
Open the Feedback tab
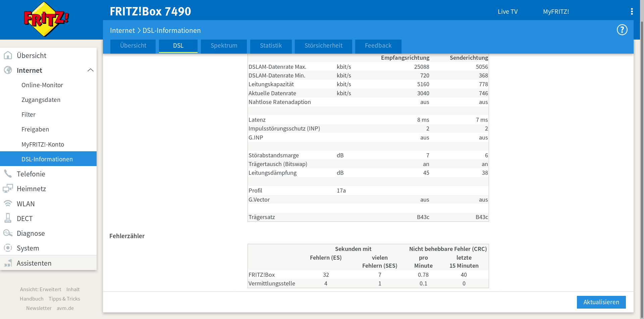378,46
